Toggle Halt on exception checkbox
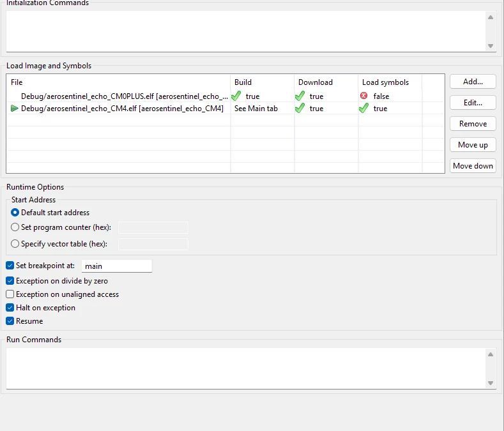Screen dimensions: 504x431 [x=10, y=308]
